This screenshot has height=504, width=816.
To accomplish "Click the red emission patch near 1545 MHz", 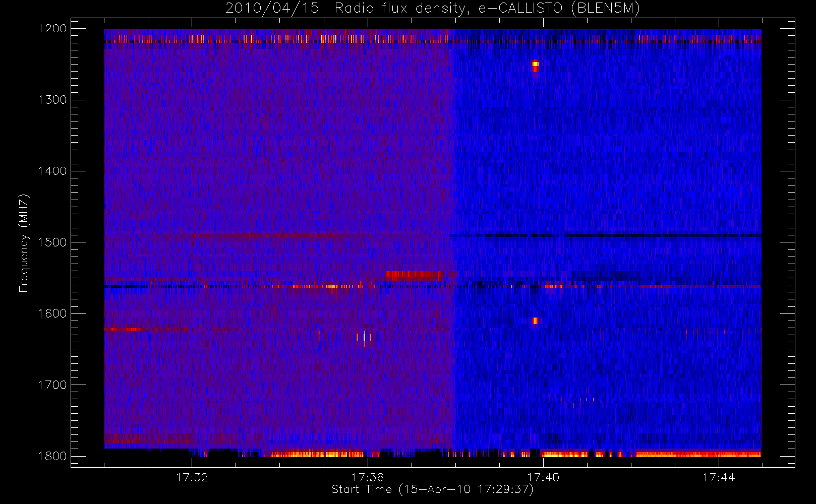I will click(x=414, y=275).
